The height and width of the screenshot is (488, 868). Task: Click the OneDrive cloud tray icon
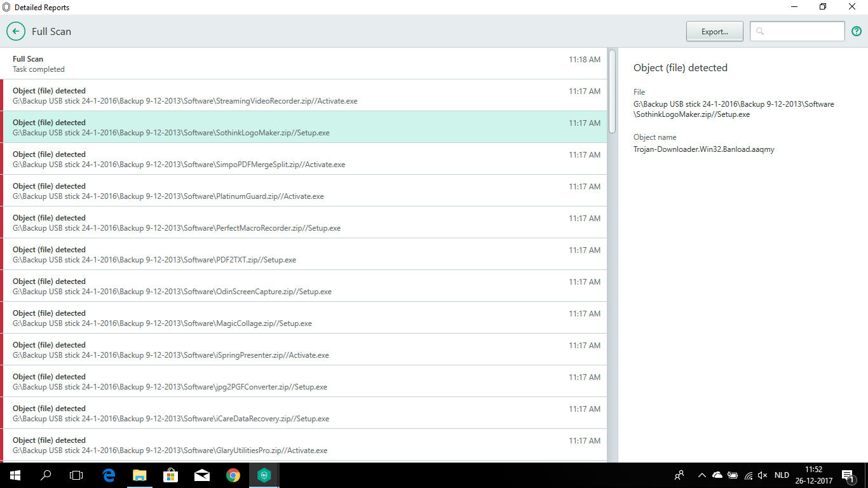tap(717, 475)
